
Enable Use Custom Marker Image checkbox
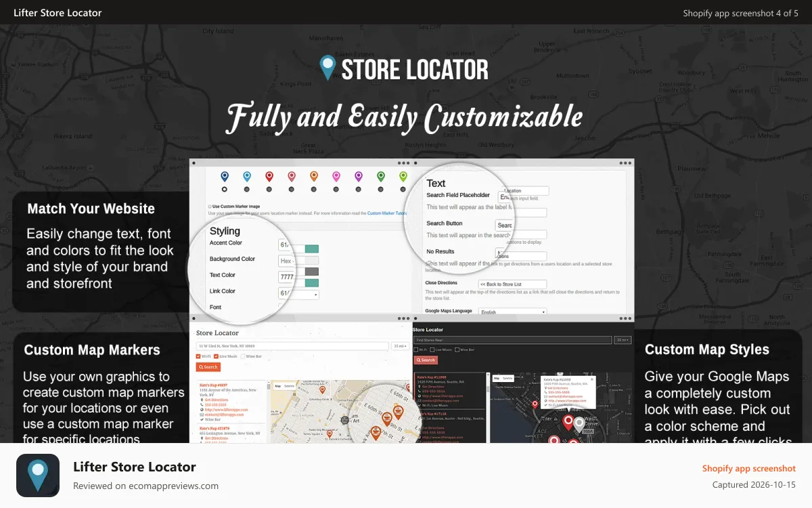[x=210, y=206]
